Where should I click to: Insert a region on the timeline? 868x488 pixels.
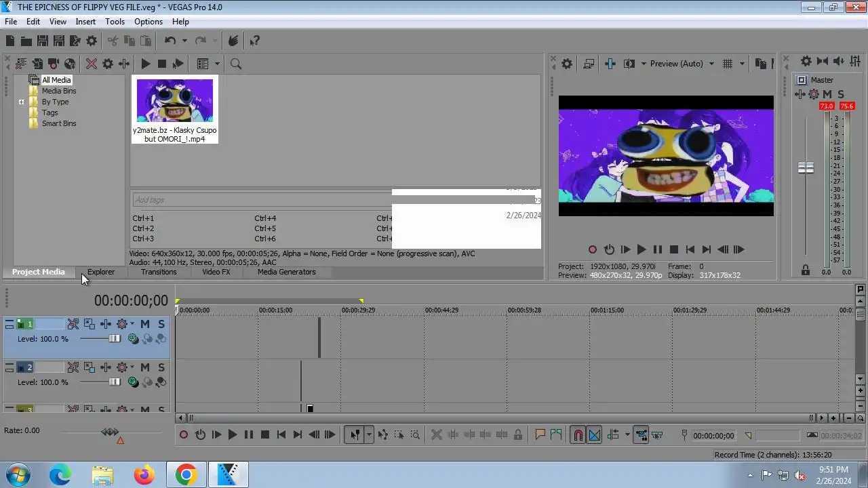point(556,435)
